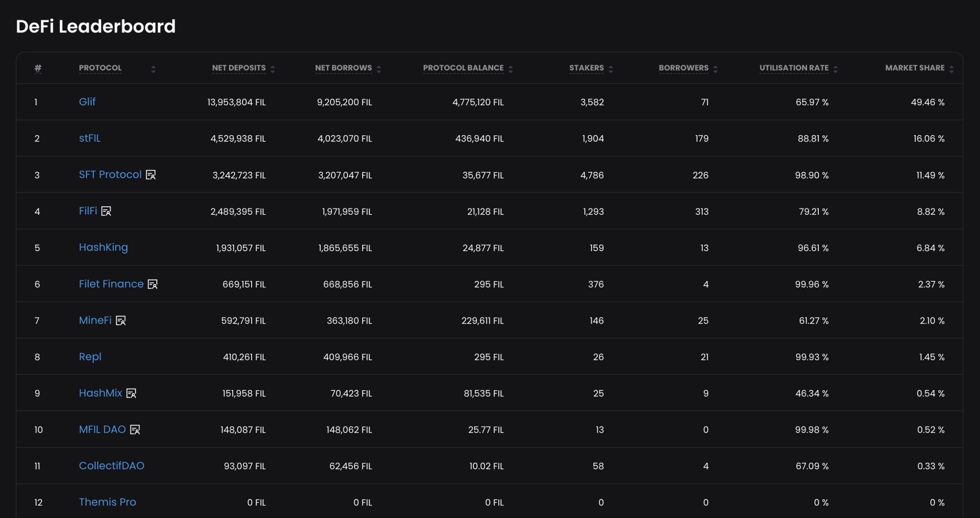
Task: Sort table by Net Borrows arrows
Action: coord(379,69)
